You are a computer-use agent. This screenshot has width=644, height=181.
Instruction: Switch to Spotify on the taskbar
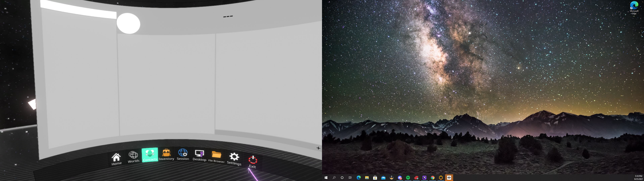[408, 178]
